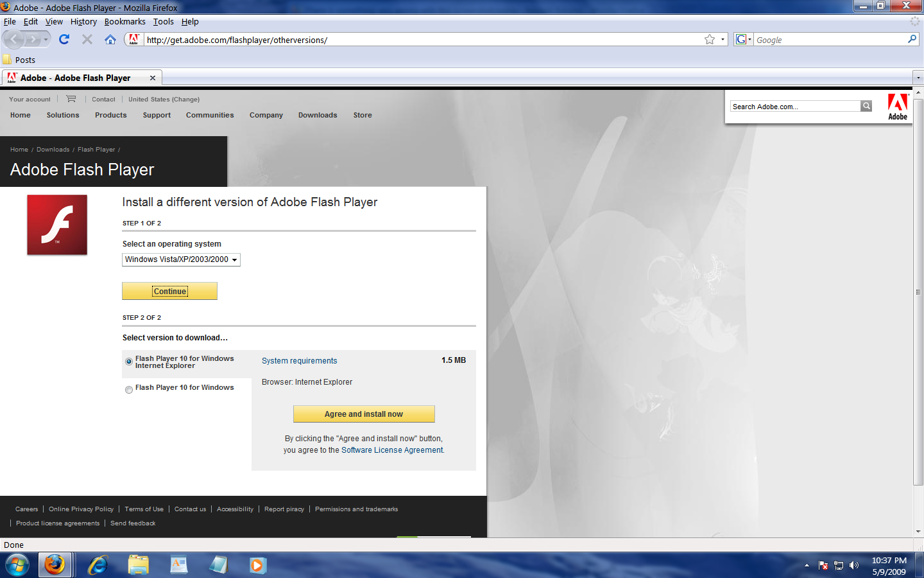Show hidden tray icons arrow
This screenshot has height=578, width=924.
[x=807, y=566]
